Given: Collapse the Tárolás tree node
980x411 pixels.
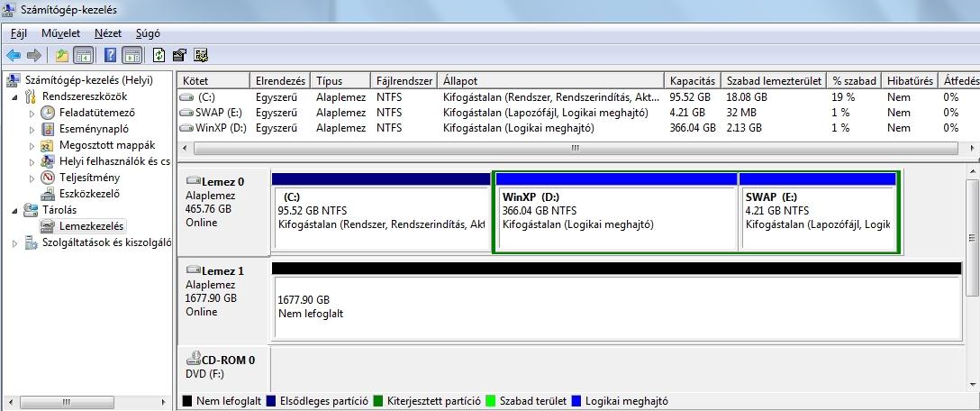Looking at the screenshot, I should tap(15, 210).
